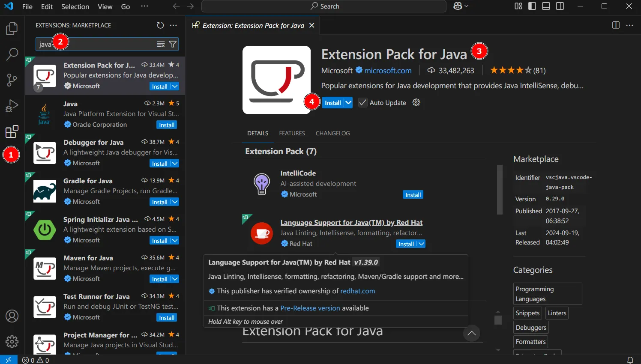Expand Install dropdown for Red Hat language support
This screenshot has height=364, width=641.
click(x=421, y=244)
